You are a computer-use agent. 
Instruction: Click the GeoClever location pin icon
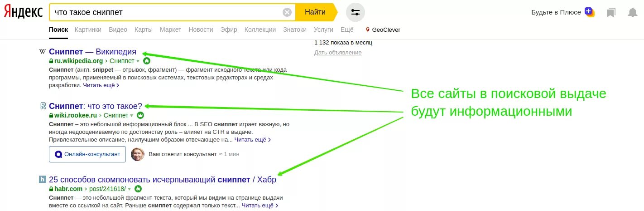pos(368,29)
